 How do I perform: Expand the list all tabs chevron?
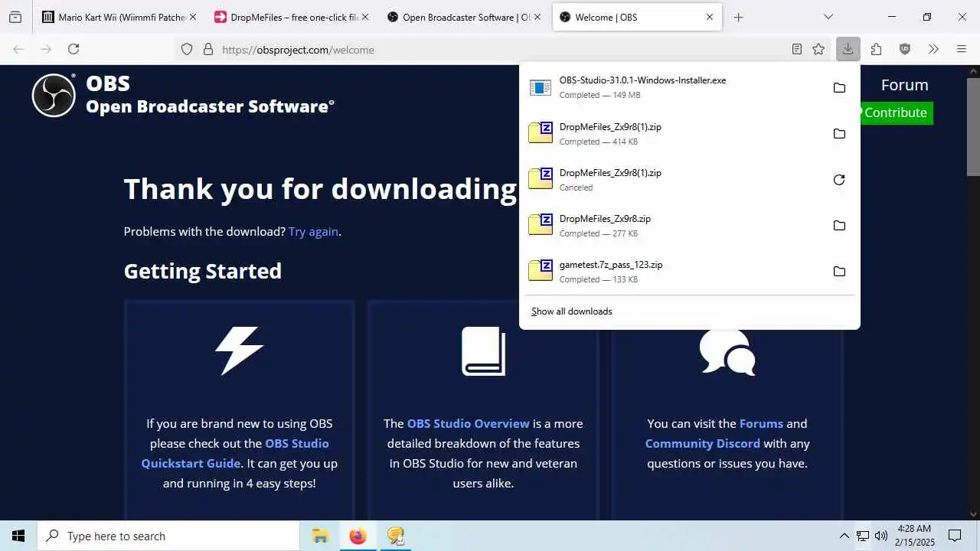coord(828,17)
